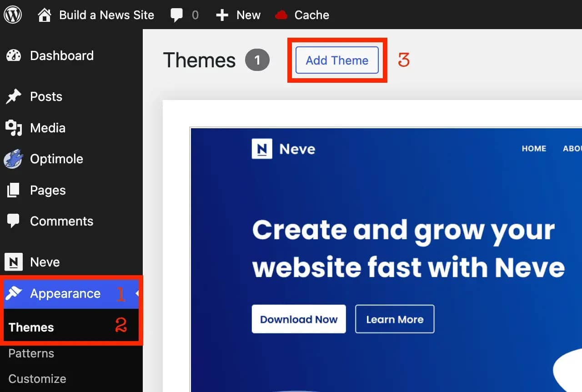The image size is (582, 392).
Task: Click the red cloud Cache icon
Action: pos(281,15)
